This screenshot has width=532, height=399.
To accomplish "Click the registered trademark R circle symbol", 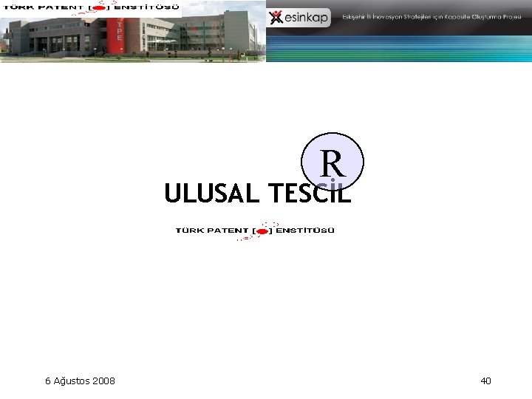I will point(332,162).
